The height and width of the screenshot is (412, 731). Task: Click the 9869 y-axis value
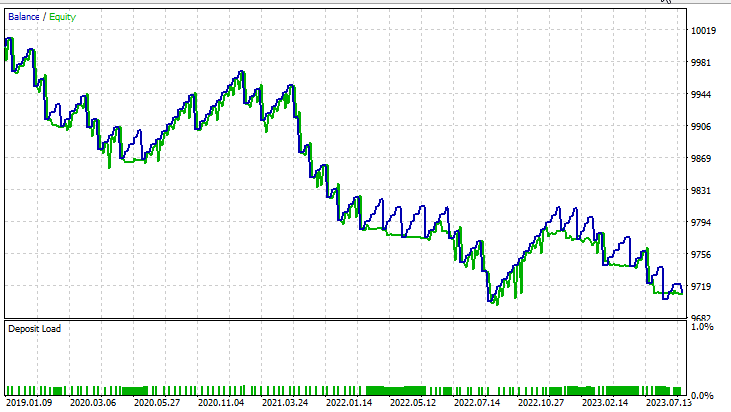point(701,158)
